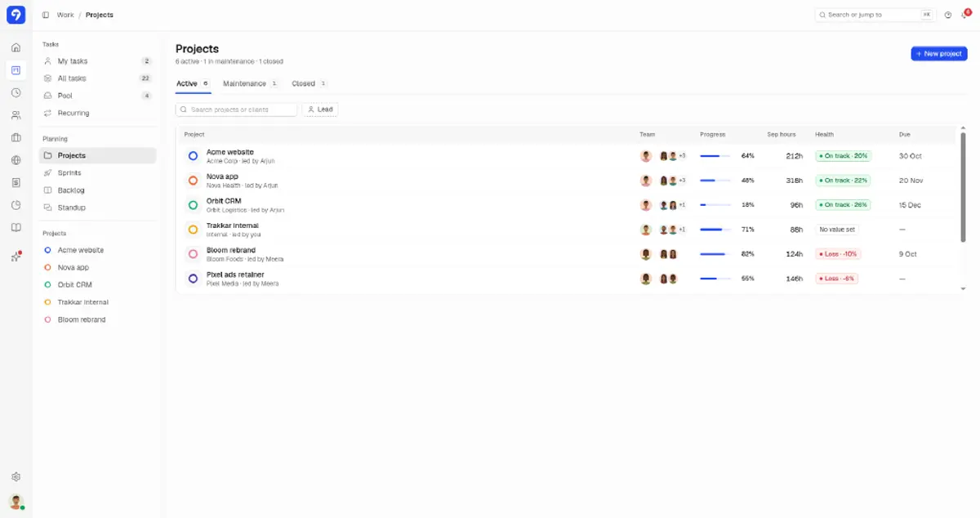Open Pool in sidebar
Viewport: 980px width, 518px height.
97,96
